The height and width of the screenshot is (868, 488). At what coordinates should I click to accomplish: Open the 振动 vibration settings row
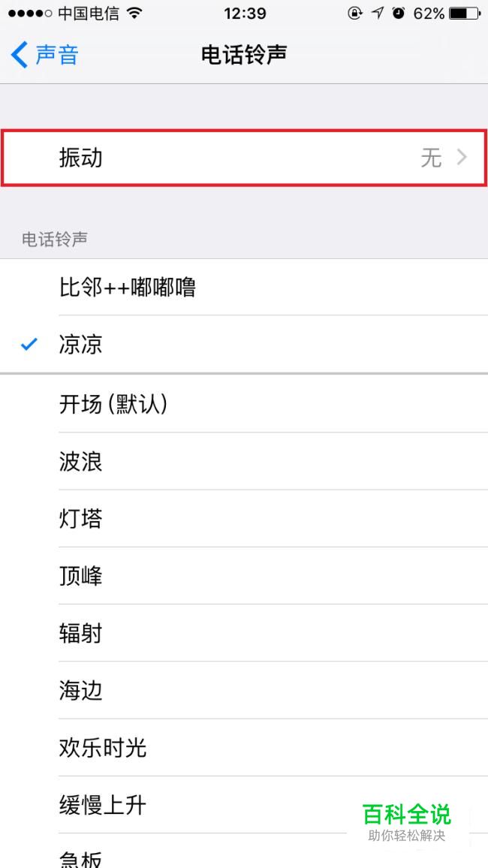coord(244,158)
